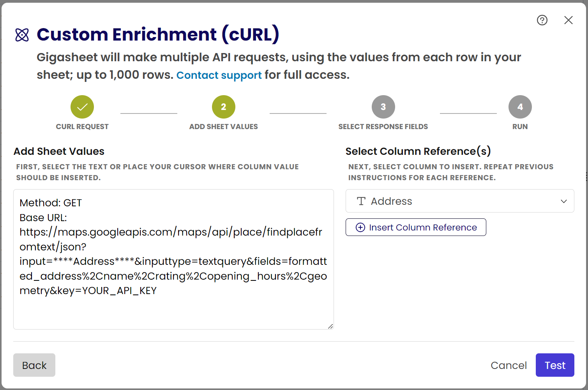Image resolution: width=588 pixels, height=390 pixels.
Task: Close the Custom Enrichment dialog
Action: 568,20
